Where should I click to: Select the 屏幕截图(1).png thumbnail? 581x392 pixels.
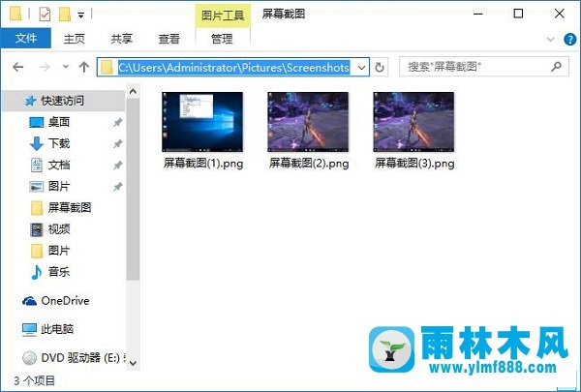pyautogui.click(x=202, y=122)
